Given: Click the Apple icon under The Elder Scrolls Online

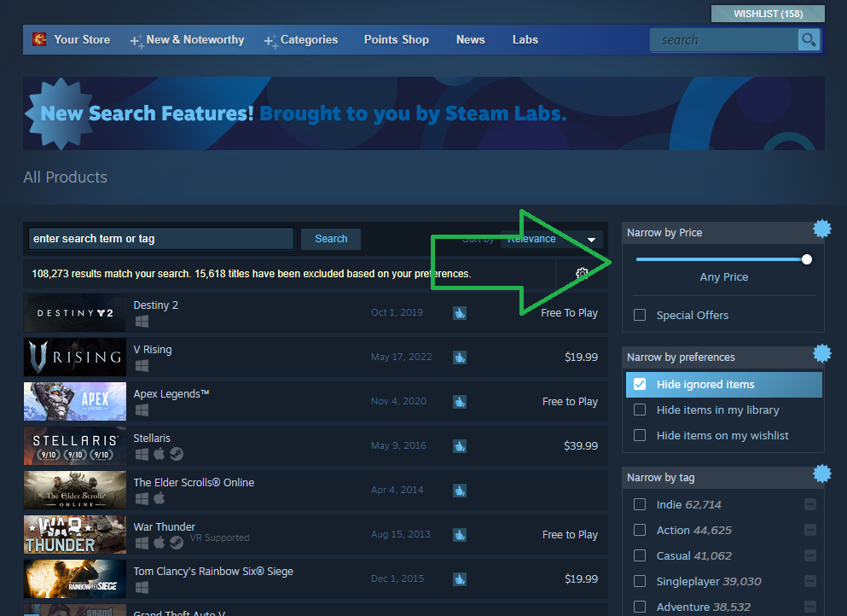Looking at the screenshot, I should click(x=159, y=498).
